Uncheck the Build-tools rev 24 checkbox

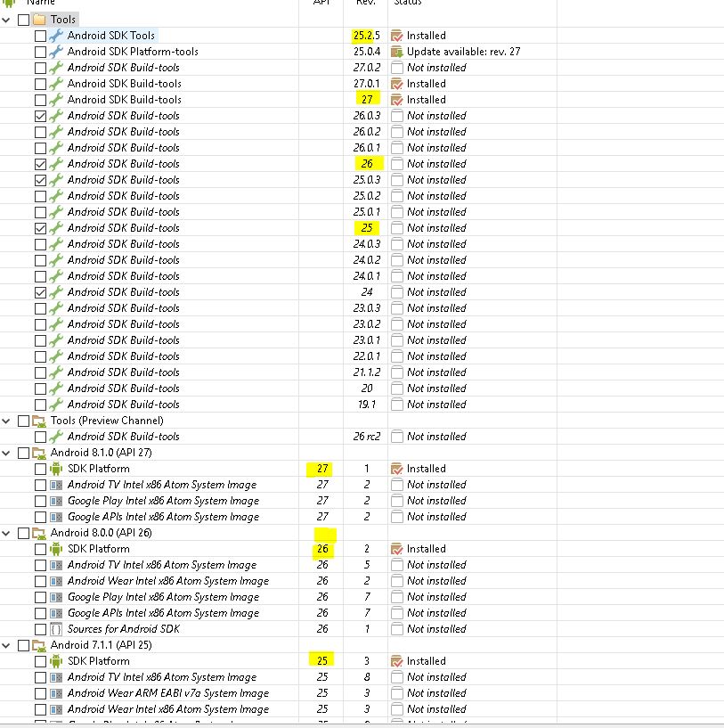tap(40, 292)
